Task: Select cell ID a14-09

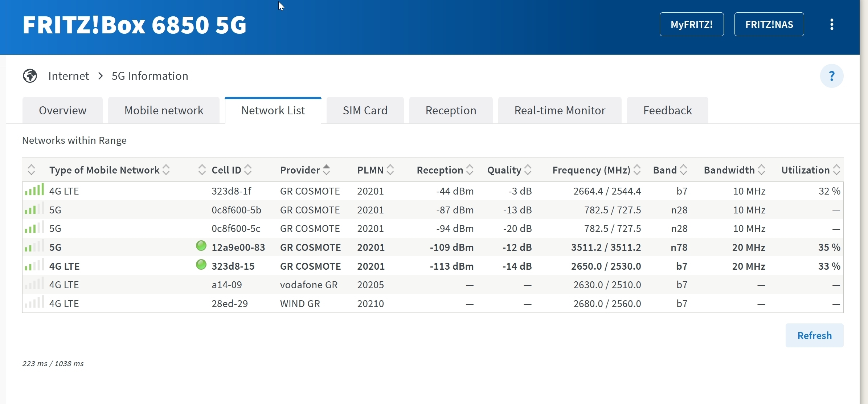Action: click(x=227, y=285)
